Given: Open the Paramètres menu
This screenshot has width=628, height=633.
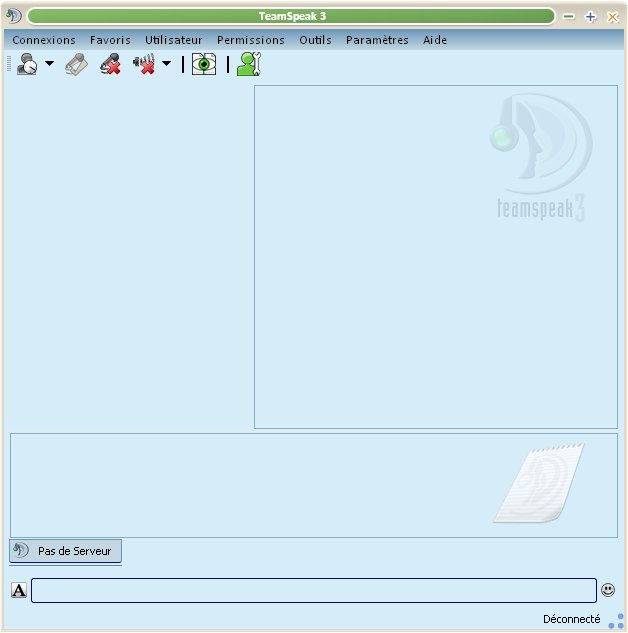Looking at the screenshot, I should point(377,40).
